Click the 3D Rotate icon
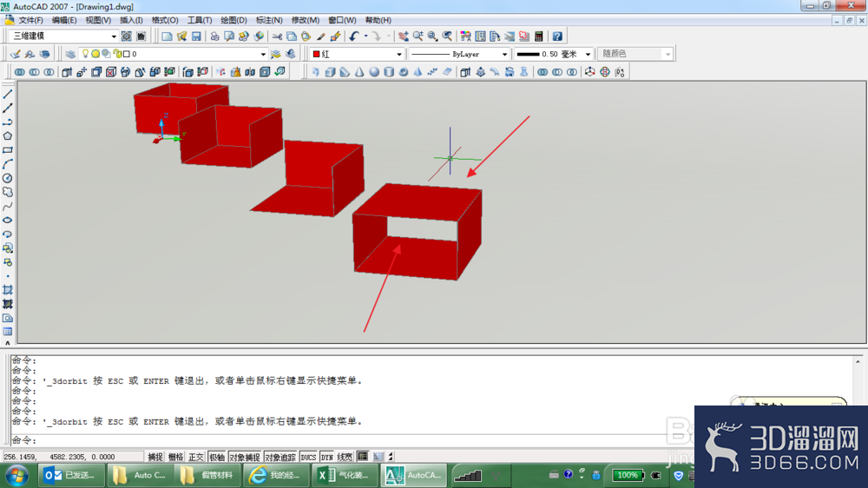868x488 pixels. pyautogui.click(x=604, y=72)
